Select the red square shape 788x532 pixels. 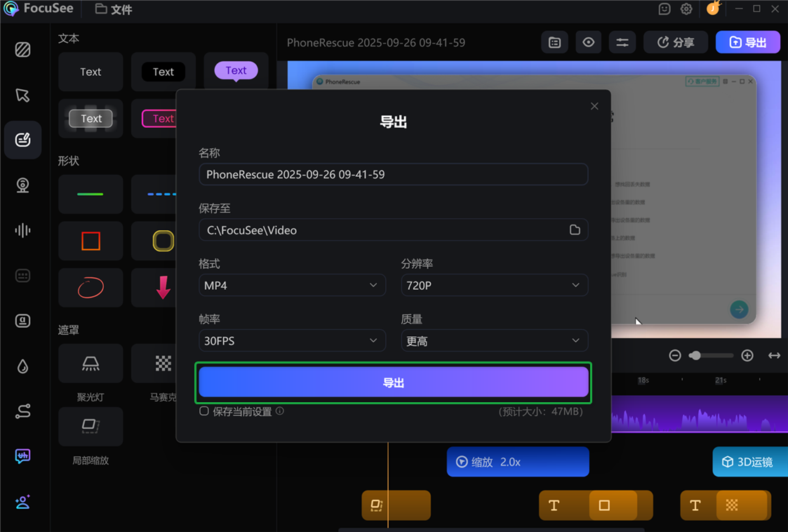tap(91, 241)
